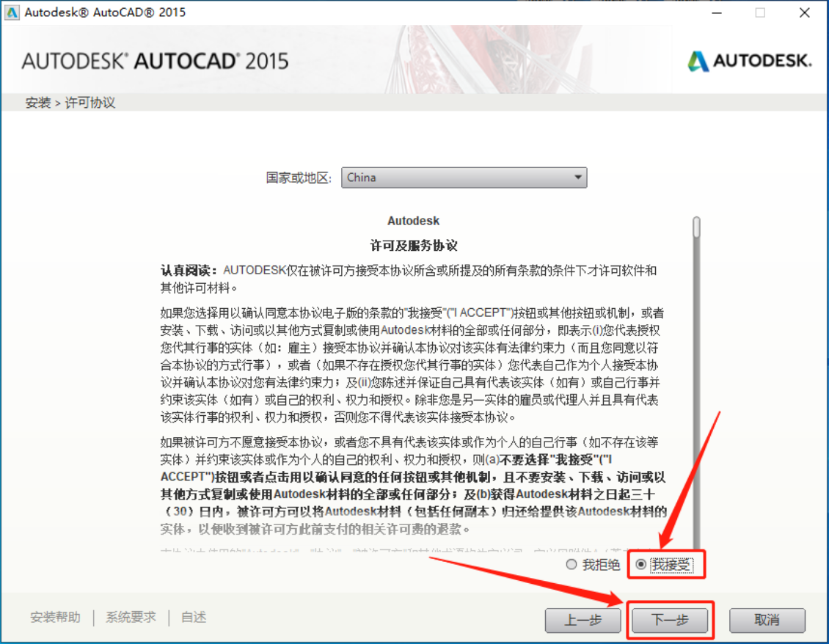Screen dimensions: 829x644
Task: Open the 国家或地区 dropdown showing China
Action: [464, 178]
